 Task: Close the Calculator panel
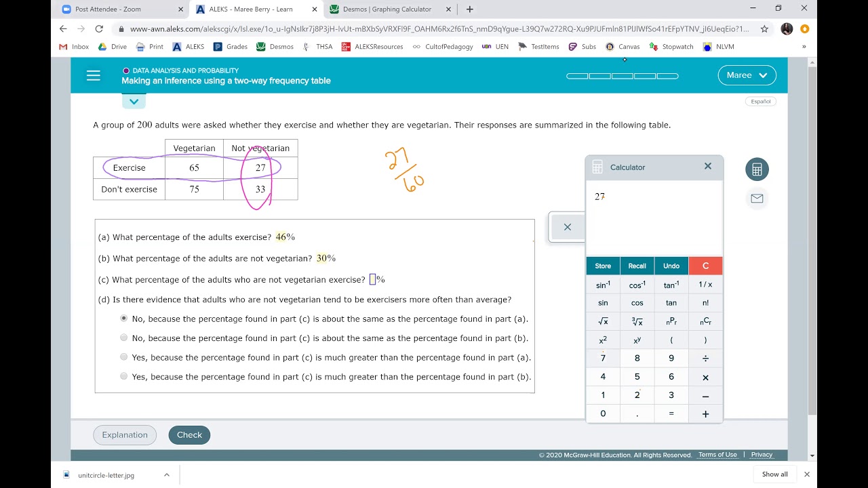(708, 166)
